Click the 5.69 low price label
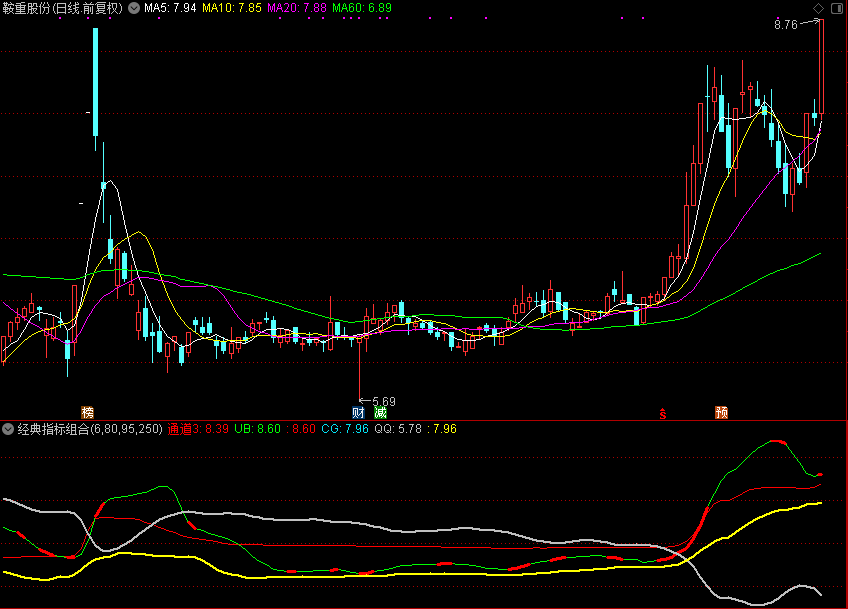This screenshot has height=609, width=848. pyautogui.click(x=384, y=401)
